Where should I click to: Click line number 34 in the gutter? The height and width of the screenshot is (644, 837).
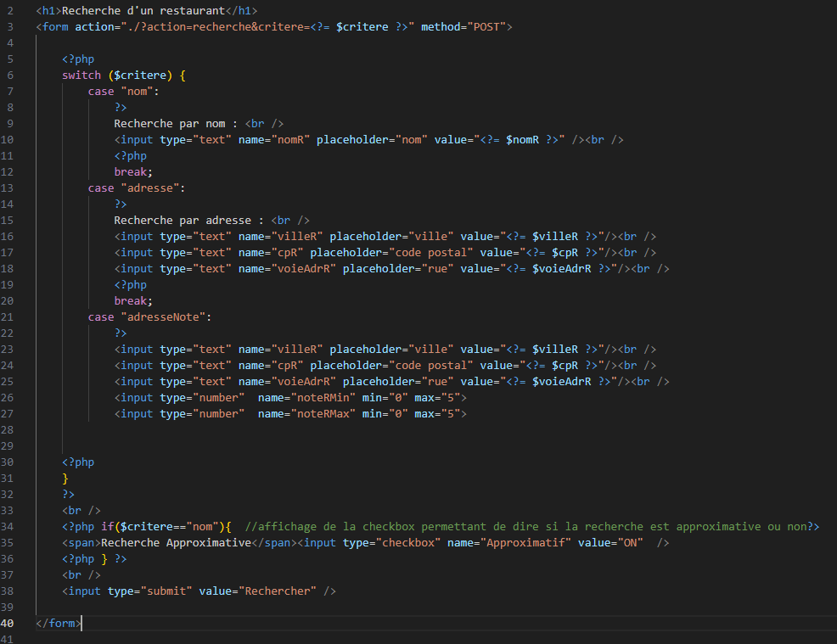tap(7, 527)
